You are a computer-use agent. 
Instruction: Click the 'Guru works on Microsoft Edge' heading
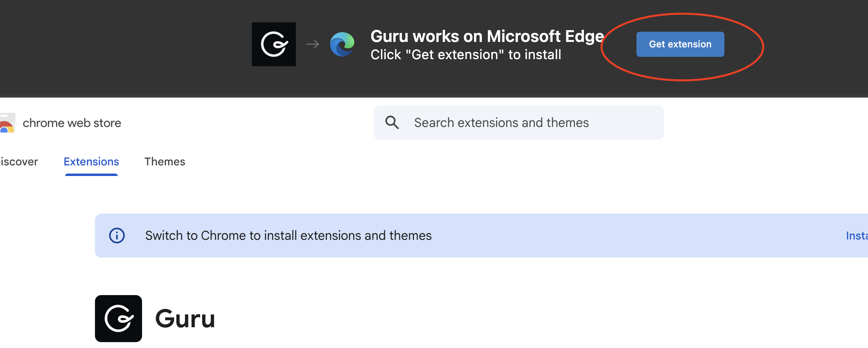click(x=487, y=36)
